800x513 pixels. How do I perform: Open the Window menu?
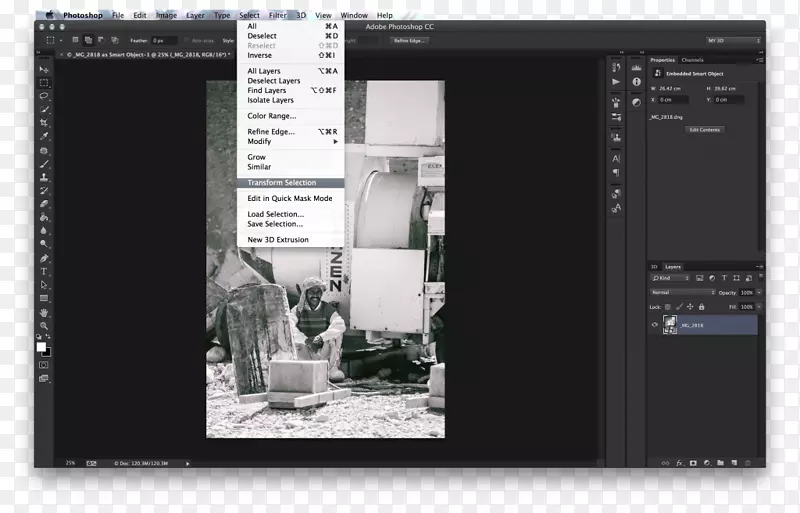coord(354,15)
